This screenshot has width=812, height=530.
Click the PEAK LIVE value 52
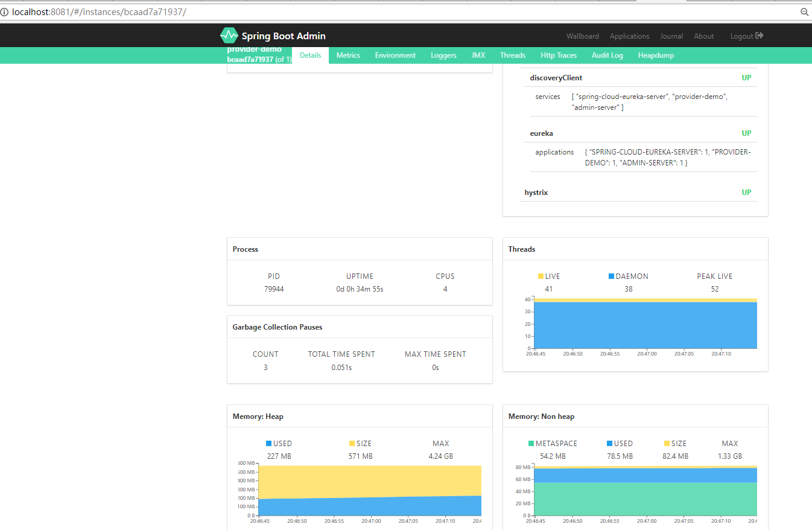tap(715, 289)
